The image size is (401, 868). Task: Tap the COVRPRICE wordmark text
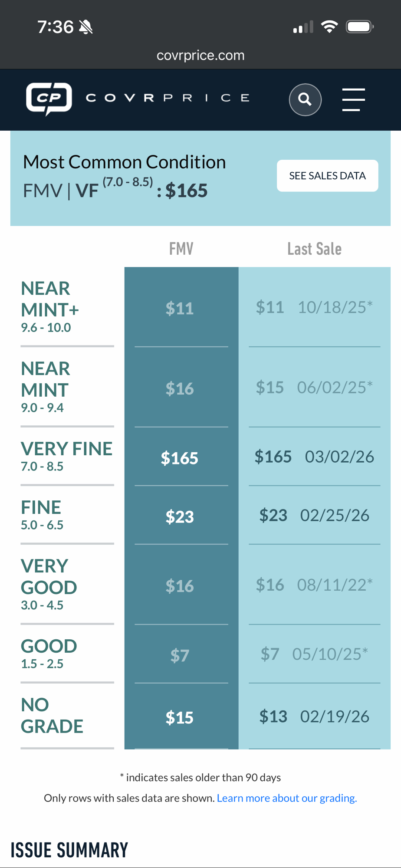coord(168,98)
